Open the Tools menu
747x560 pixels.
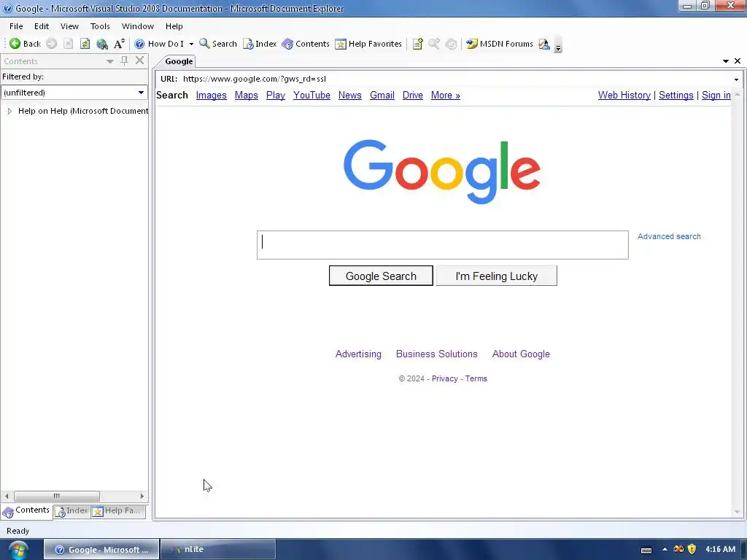click(x=100, y=26)
